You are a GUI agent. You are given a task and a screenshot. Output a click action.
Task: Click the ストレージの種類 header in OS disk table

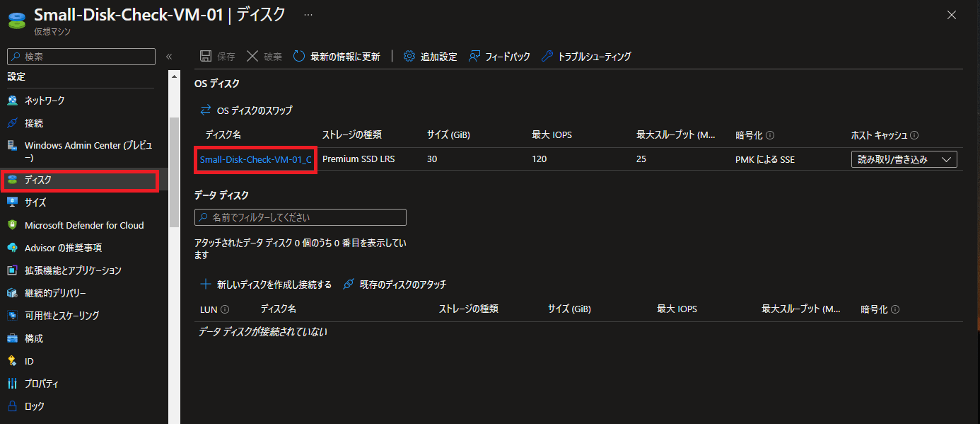352,135
